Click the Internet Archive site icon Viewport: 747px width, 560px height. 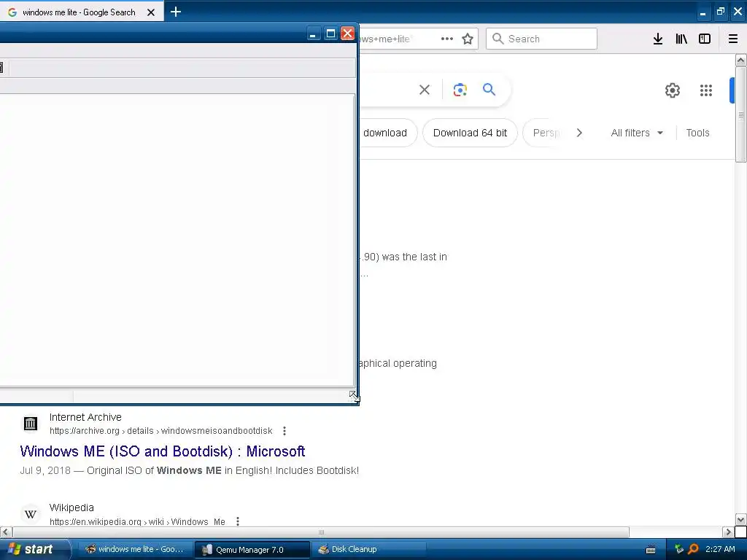point(31,424)
